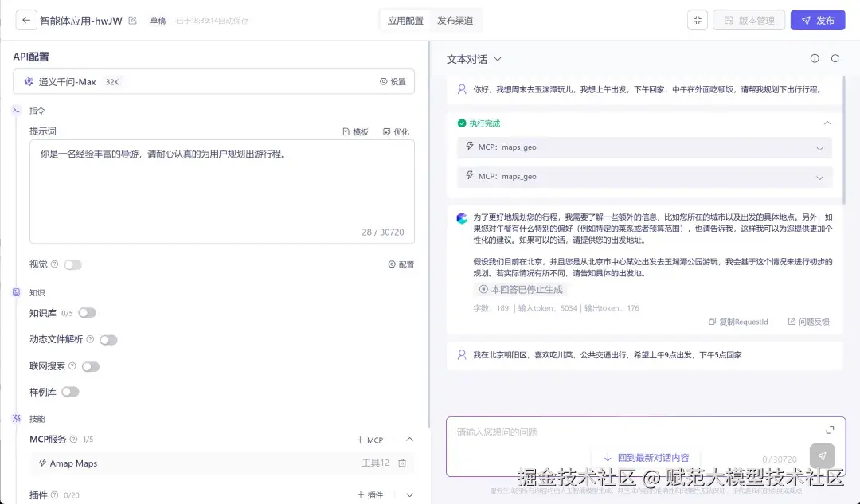Turn on the 联网搜索 web search toggle
860x504 pixels.
point(90,365)
